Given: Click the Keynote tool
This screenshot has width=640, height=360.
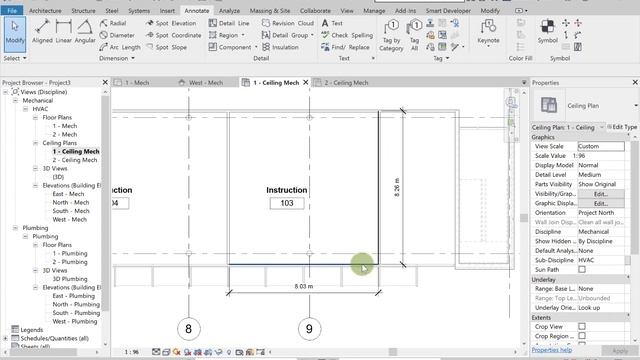Looking at the screenshot, I should click(488, 33).
